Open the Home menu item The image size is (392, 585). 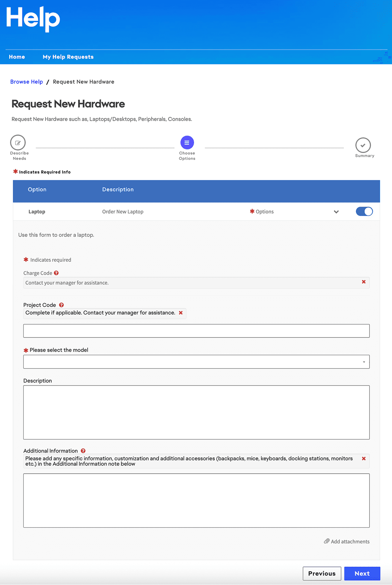[x=17, y=57]
